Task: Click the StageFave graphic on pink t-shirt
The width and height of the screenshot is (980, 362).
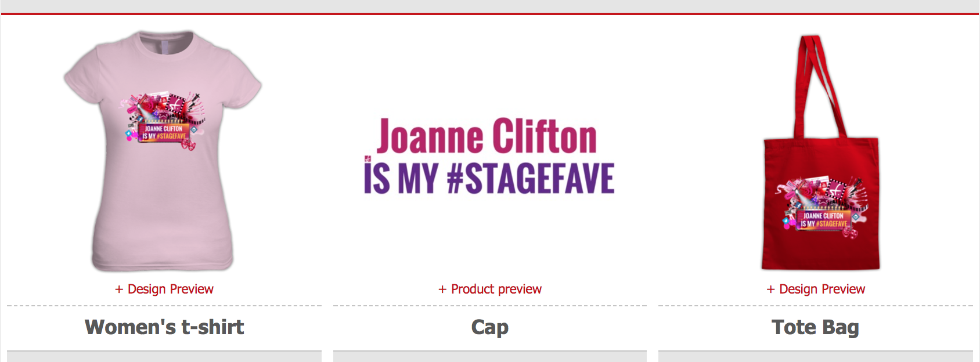Action: pyautogui.click(x=164, y=121)
